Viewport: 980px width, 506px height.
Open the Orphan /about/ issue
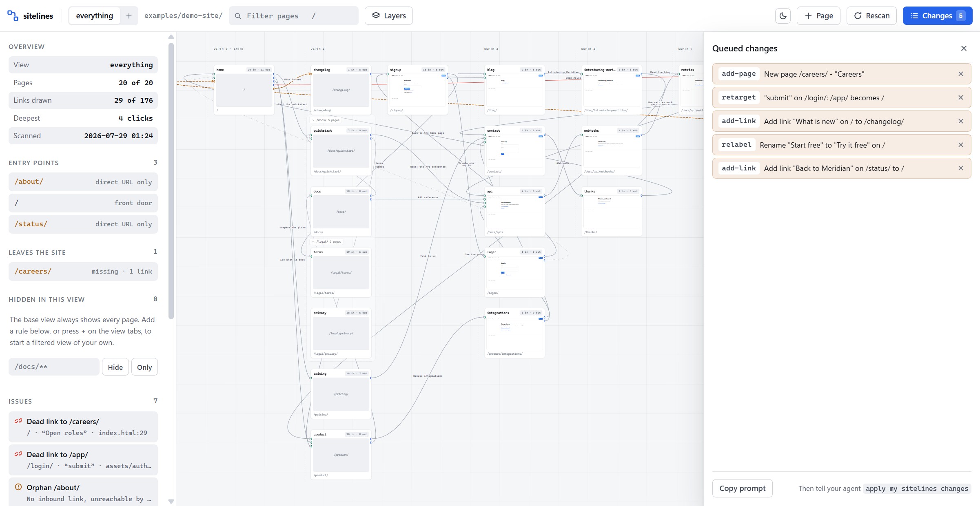pyautogui.click(x=83, y=492)
